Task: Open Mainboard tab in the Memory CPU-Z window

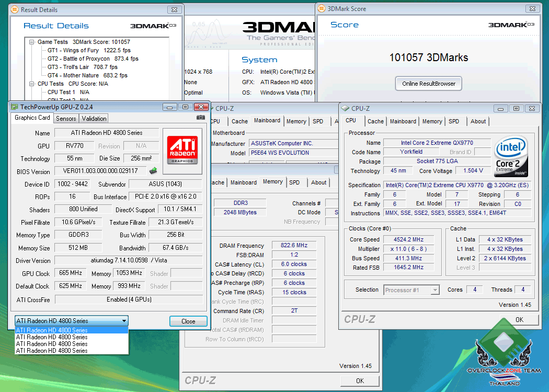Action: point(243,182)
